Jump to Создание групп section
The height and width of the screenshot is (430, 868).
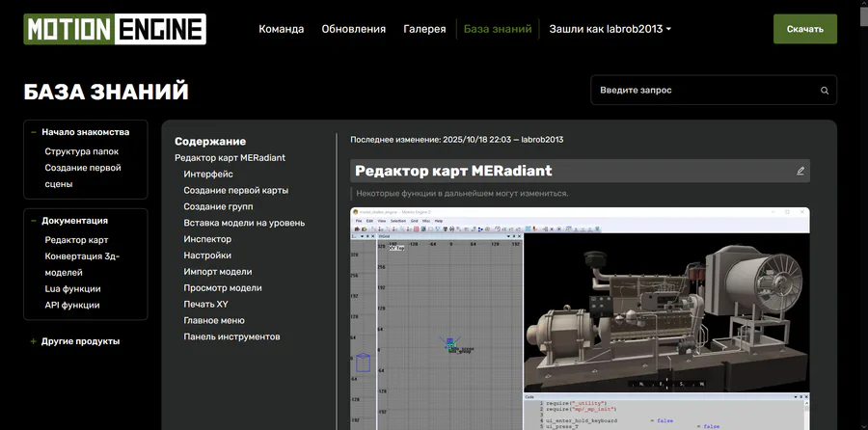tap(218, 206)
